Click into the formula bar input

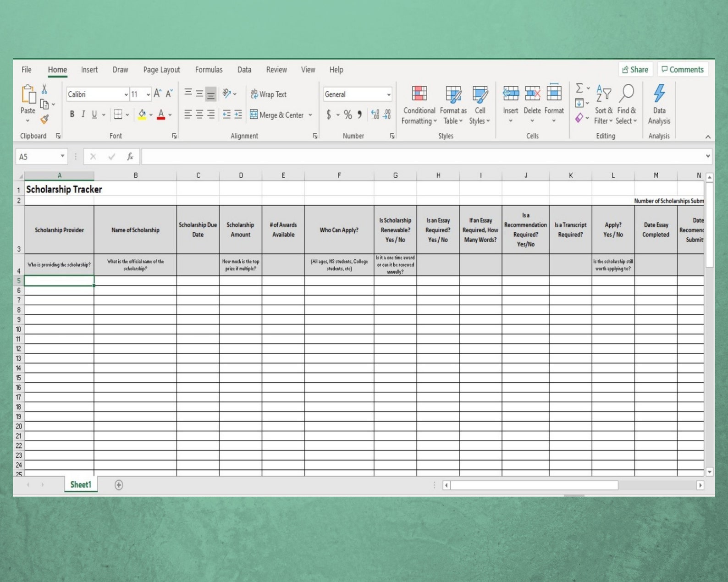coord(422,157)
